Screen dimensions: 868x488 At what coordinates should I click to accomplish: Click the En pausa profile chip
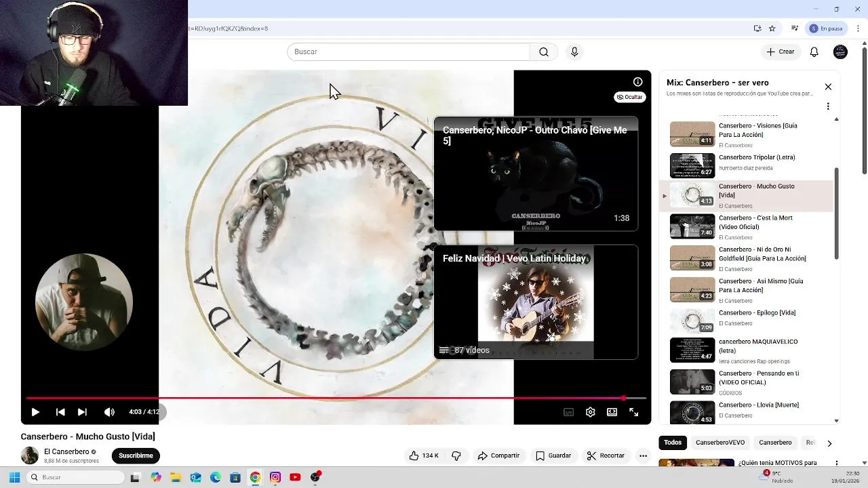tap(826, 28)
